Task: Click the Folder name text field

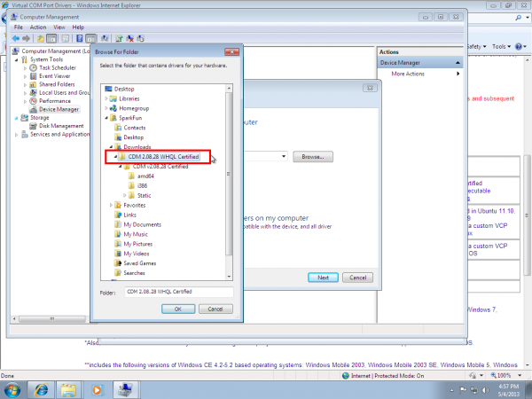Action: (x=179, y=292)
